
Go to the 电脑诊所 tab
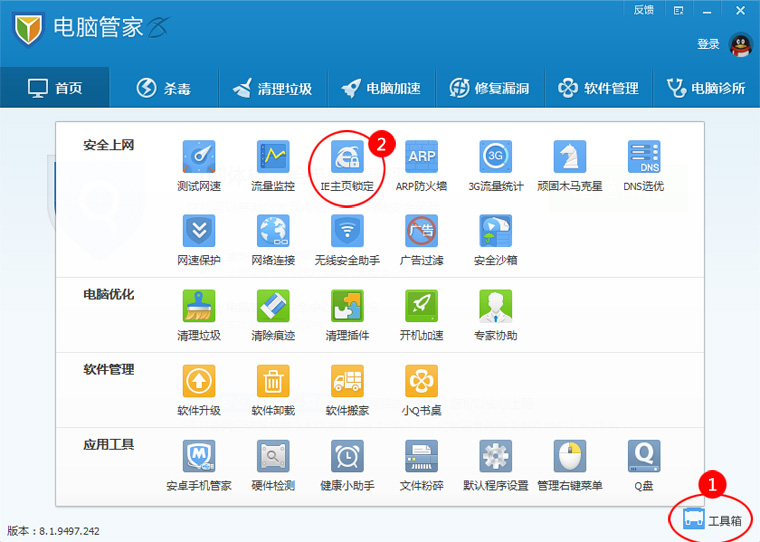[705, 88]
